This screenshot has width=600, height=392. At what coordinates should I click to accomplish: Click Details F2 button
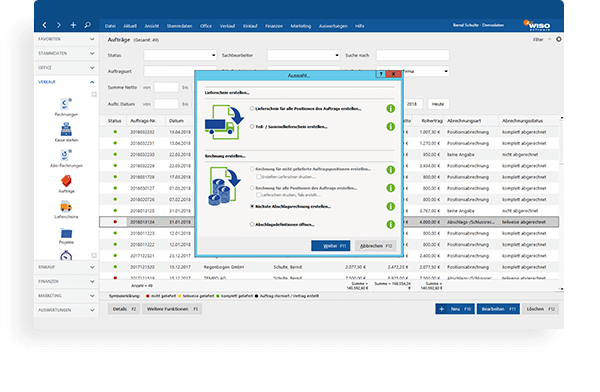point(124,309)
